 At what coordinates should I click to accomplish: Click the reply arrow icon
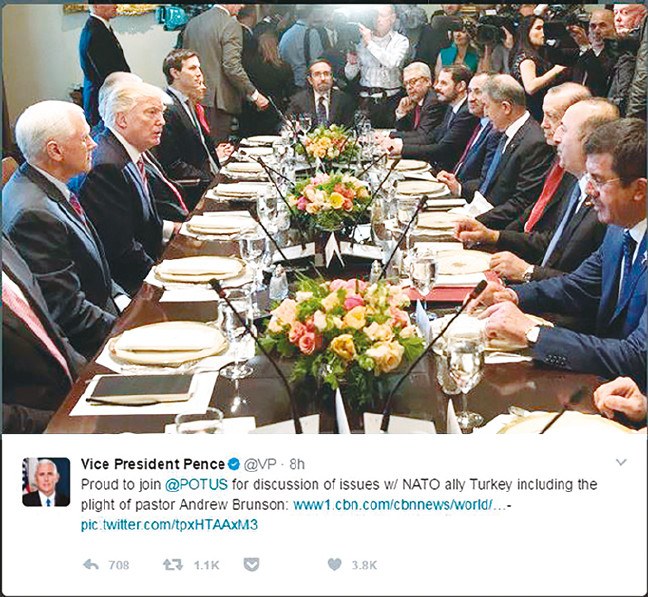coord(91,564)
